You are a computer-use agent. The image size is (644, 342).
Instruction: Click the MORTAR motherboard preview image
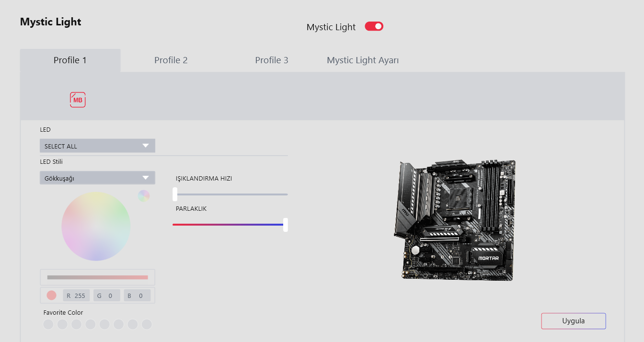(x=454, y=220)
